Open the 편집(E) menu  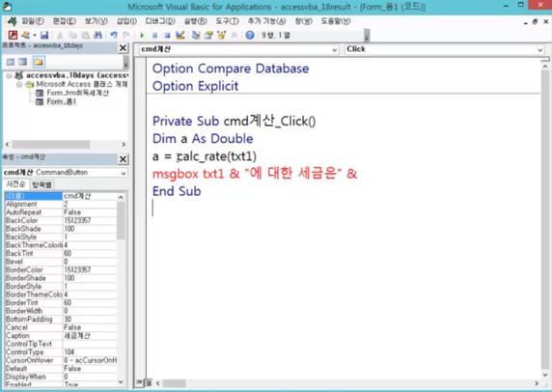tap(65, 21)
